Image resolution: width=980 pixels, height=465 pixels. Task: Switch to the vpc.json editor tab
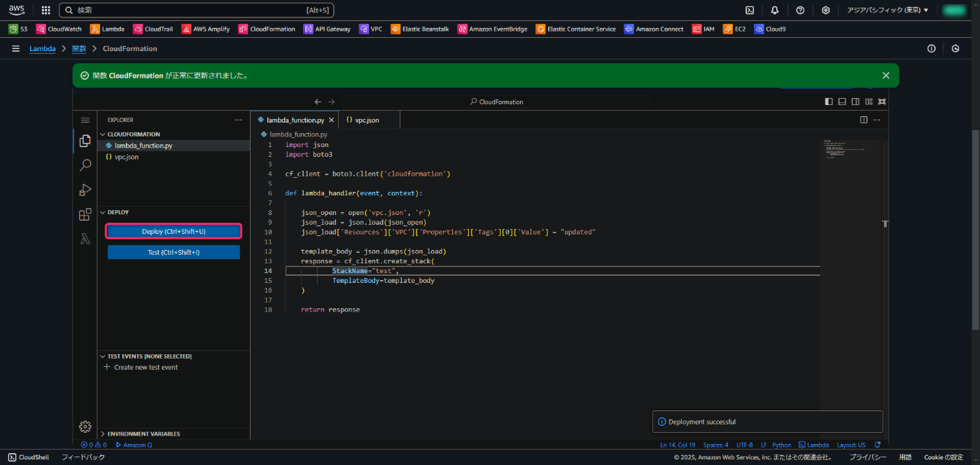tap(367, 120)
